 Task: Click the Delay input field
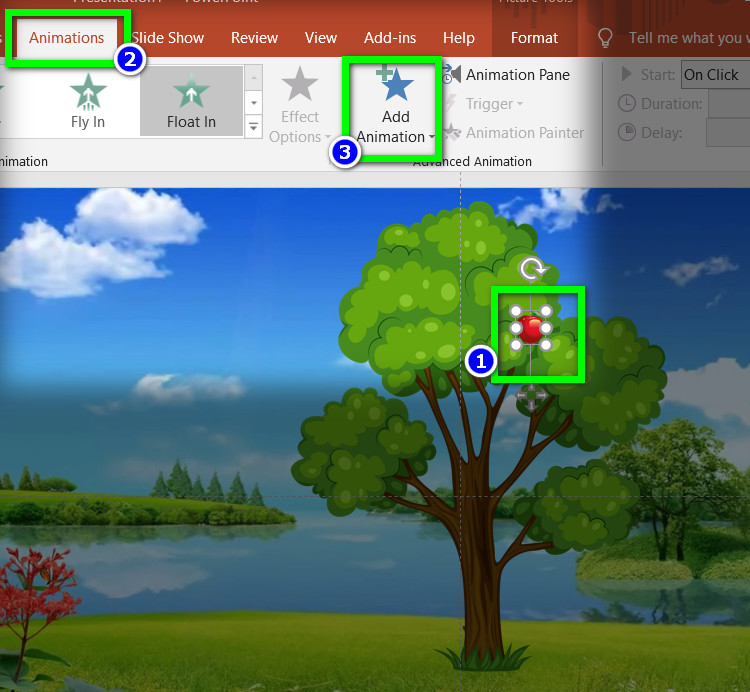[728, 132]
